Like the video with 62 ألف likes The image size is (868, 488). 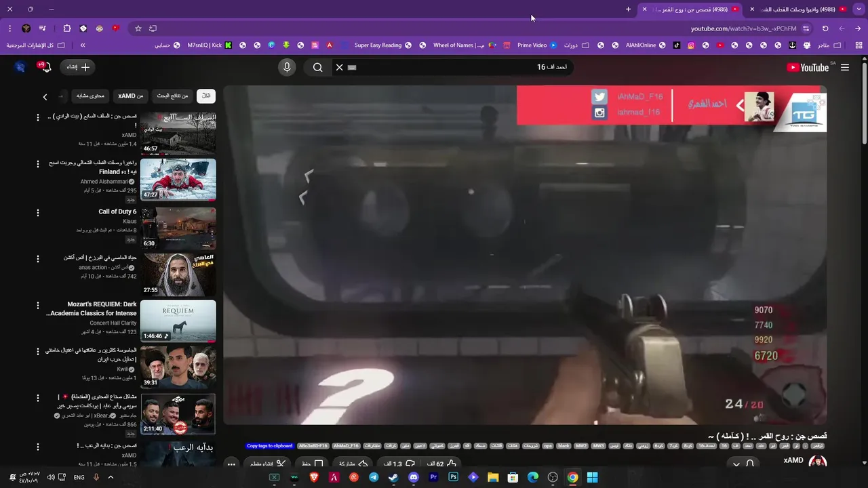(x=441, y=464)
